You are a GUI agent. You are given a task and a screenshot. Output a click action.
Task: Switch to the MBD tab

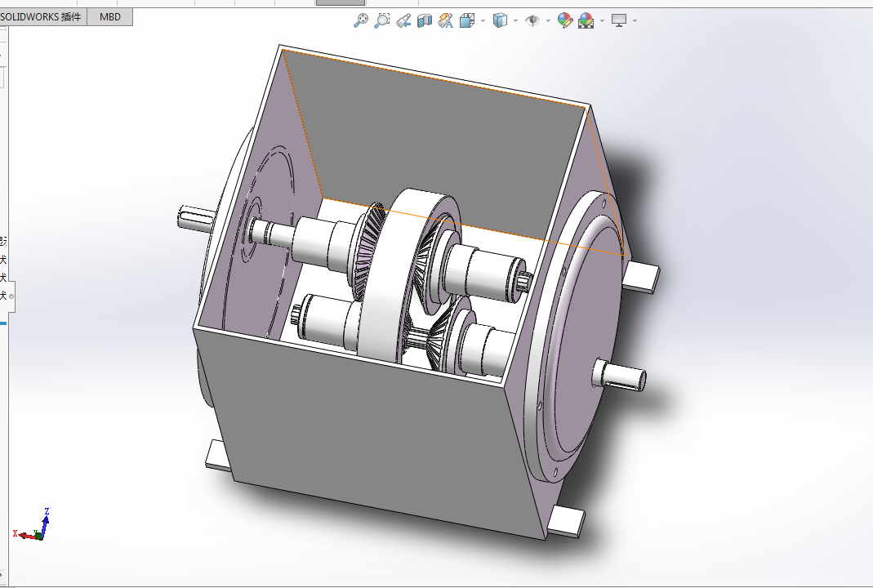pyautogui.click(x=110, y=16)
